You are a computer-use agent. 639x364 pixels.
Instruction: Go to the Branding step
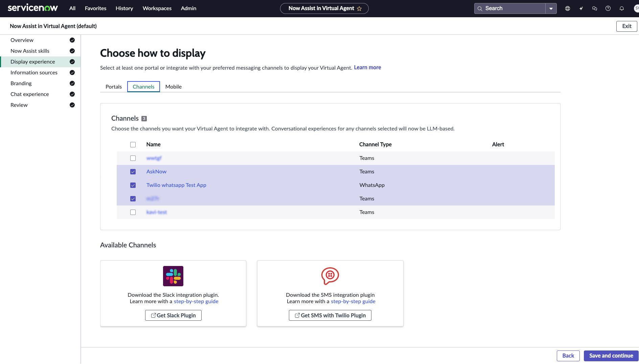pos(40,83)
